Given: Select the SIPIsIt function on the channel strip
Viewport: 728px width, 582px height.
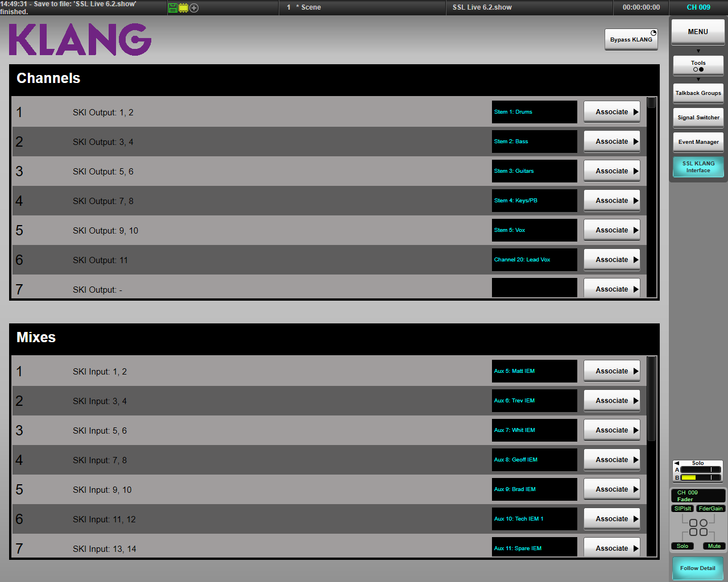Looking at the screenshot, I should 682,508.
